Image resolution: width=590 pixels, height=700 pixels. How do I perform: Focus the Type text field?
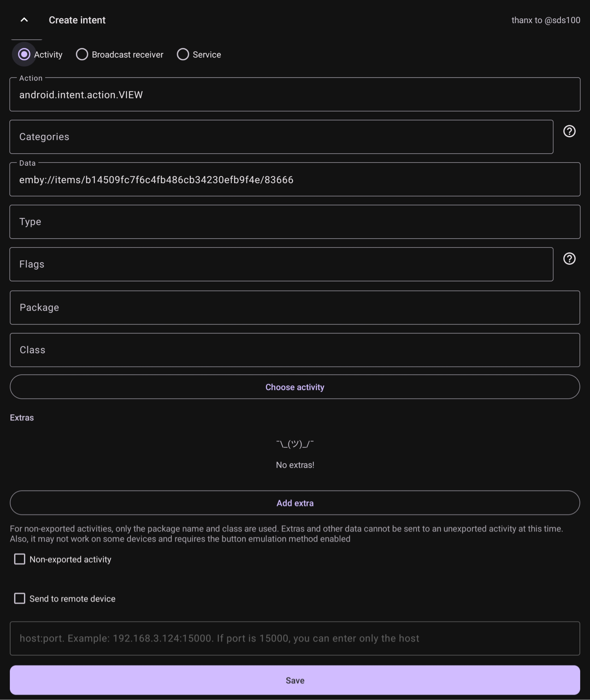tap(295, 222)
